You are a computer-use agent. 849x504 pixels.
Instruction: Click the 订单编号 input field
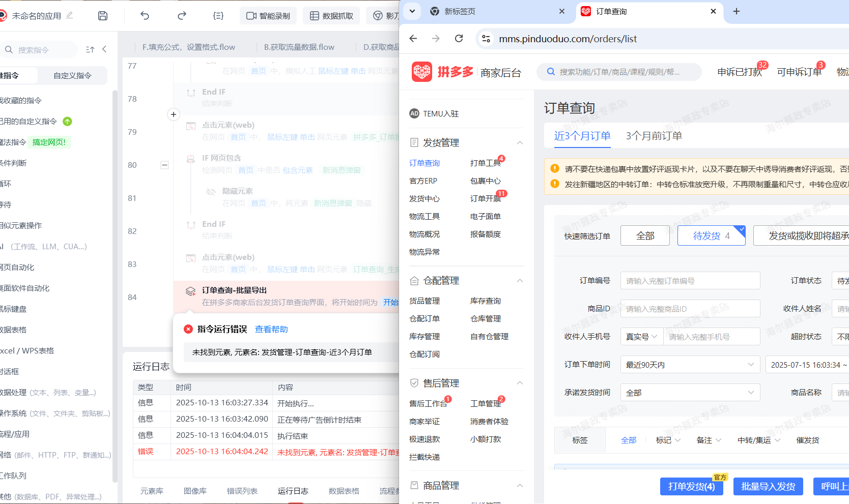(x=690, y=281)
